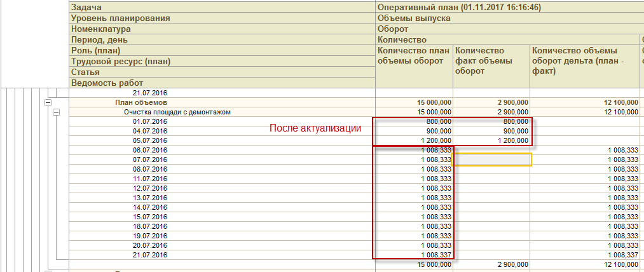Select the 01.07.2016 date row

point(150,121)
